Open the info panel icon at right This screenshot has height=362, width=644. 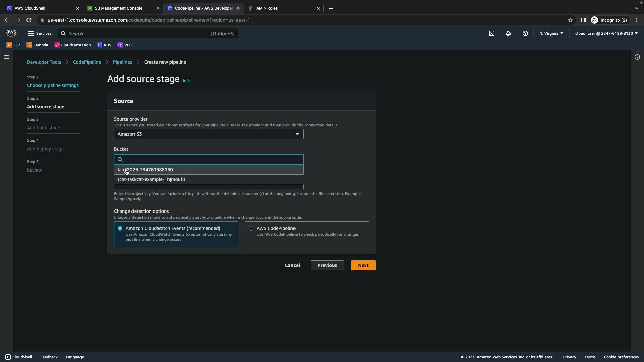point(637,57)
